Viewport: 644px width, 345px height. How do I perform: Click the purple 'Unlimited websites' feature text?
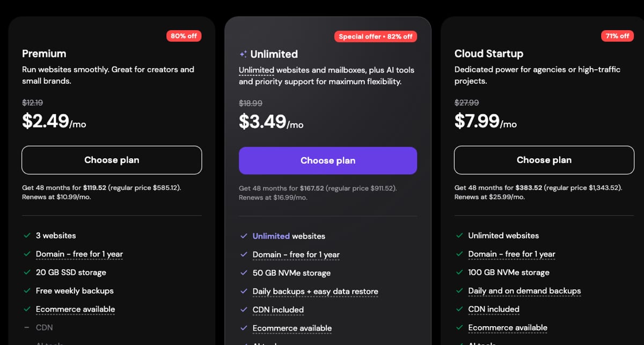point(289,236)
